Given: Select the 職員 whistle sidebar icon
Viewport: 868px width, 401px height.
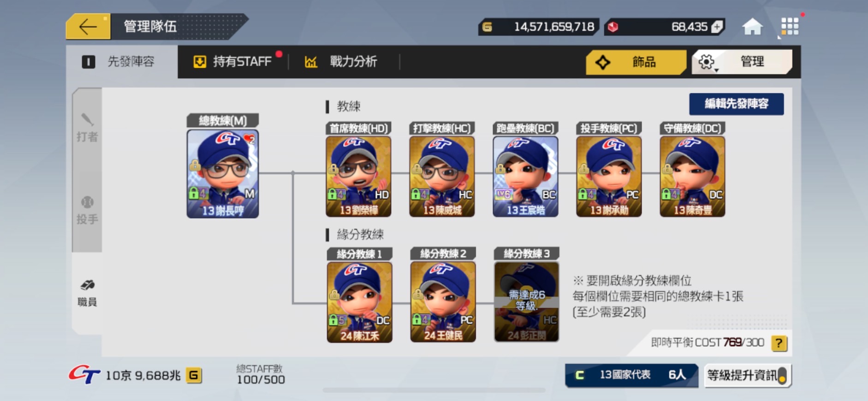Looking at the screenshot, I should (87, 293).
